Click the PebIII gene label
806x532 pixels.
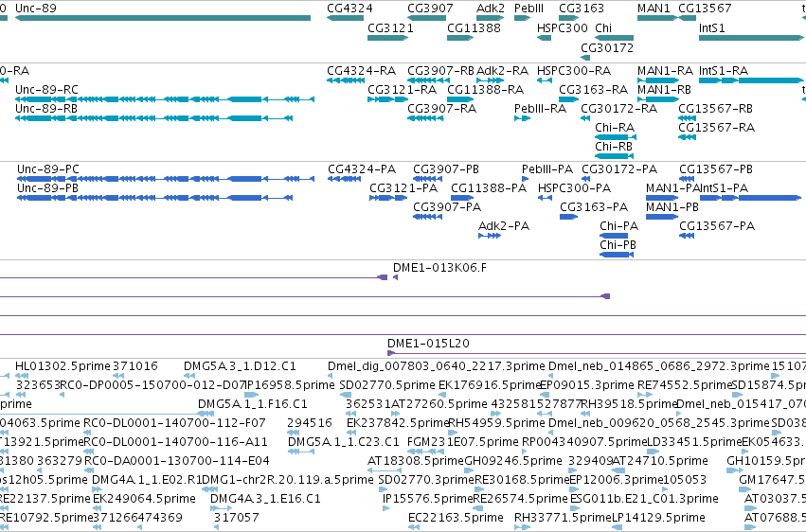(528, 9)
